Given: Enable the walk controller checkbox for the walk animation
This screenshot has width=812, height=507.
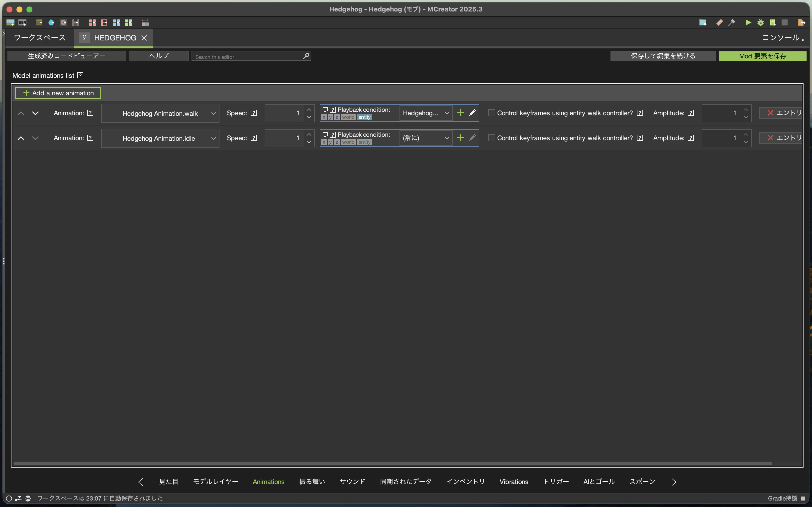Looking at the screenshot, I should pos(492,113).
